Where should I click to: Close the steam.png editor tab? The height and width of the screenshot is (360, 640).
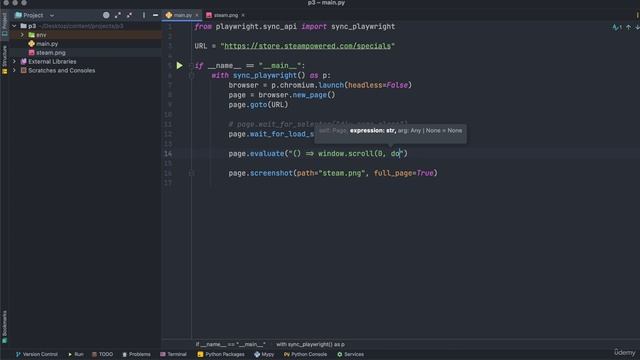click(243, 15)
